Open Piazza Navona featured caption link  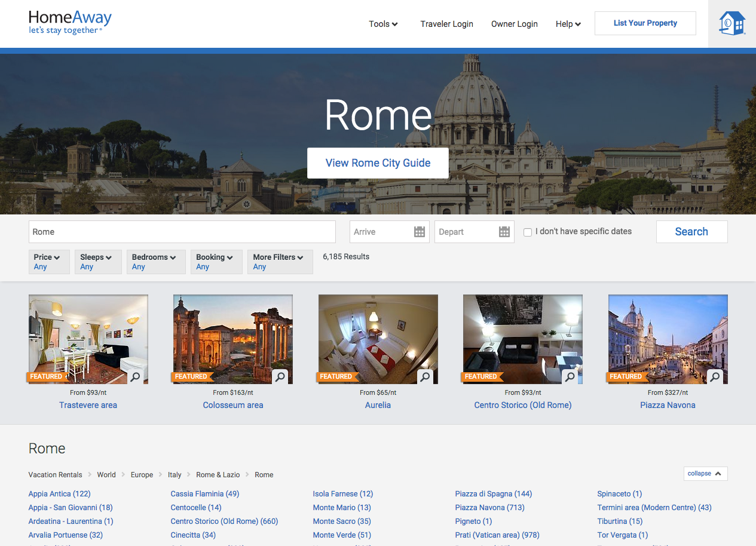click(x=668, y=405)
